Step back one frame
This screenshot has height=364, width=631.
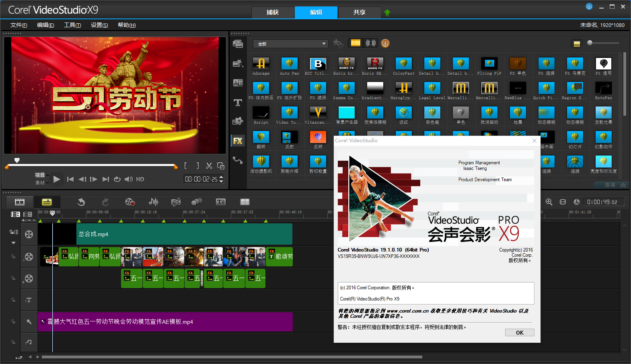point(82,179)
